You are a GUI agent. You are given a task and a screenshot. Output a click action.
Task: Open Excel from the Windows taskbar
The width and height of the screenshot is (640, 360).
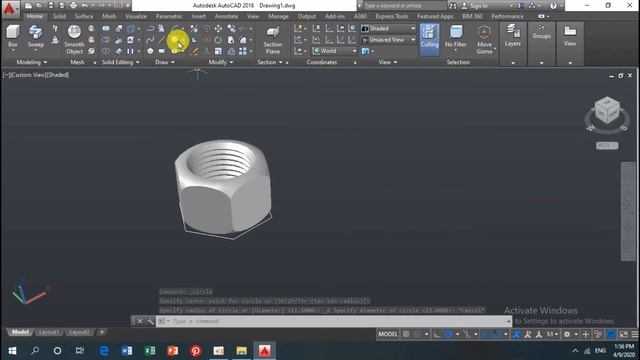(150, 351)
